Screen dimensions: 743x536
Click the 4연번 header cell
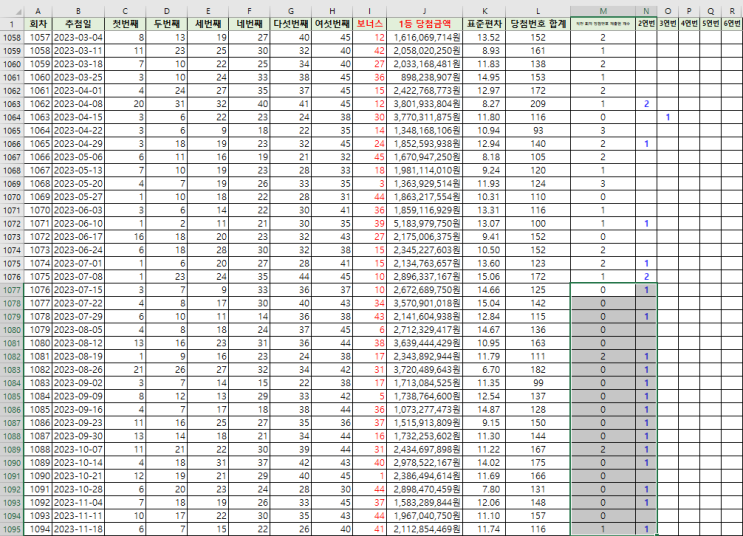pos(689,24)
